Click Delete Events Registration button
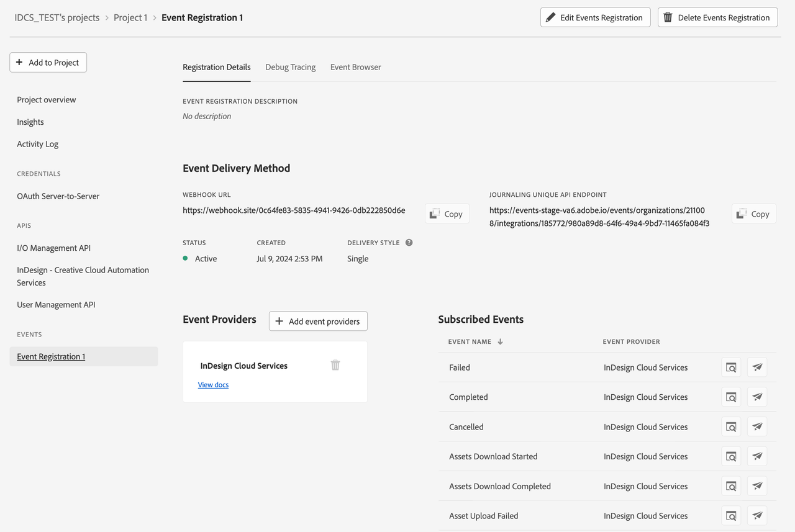Image resolution: width=795 pixels, height=532 pixels. click(717, 17)
